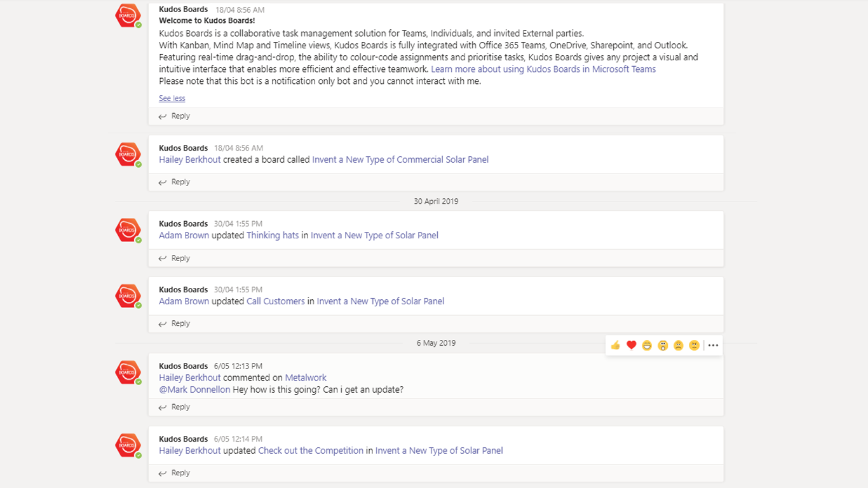Image resolution: width=868 pixels, height=488 pixels.
Task: Open Hailey Berkhout profile in board created post
Action: click(190, 160)
